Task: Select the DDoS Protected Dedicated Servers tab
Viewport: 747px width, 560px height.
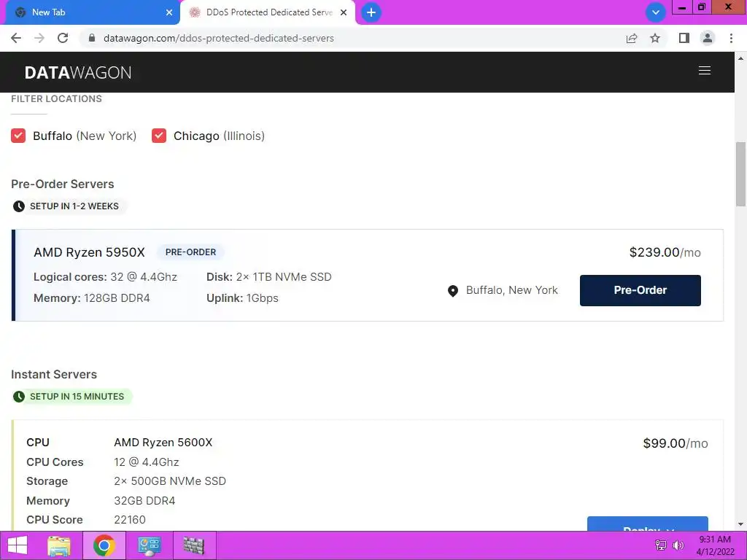Action: tap(268, 12)
